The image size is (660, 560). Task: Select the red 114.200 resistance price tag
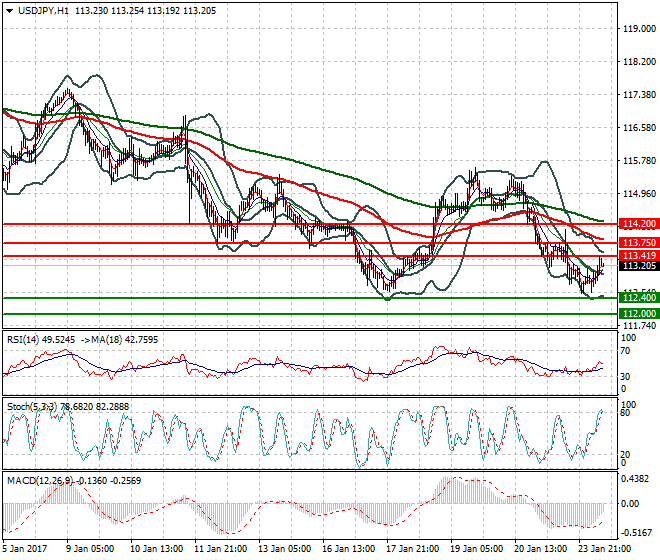click(x=638, y=224)
